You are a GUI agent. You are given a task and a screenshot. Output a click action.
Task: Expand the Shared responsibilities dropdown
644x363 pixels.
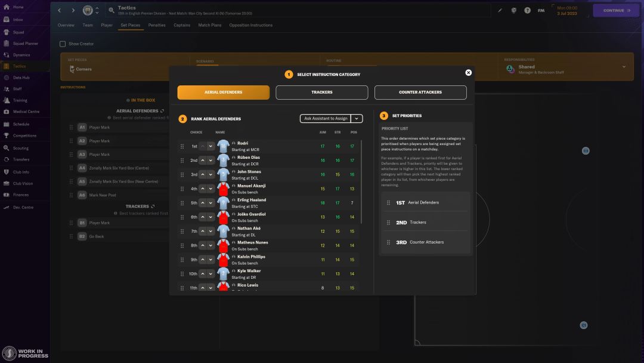(624, 67)
